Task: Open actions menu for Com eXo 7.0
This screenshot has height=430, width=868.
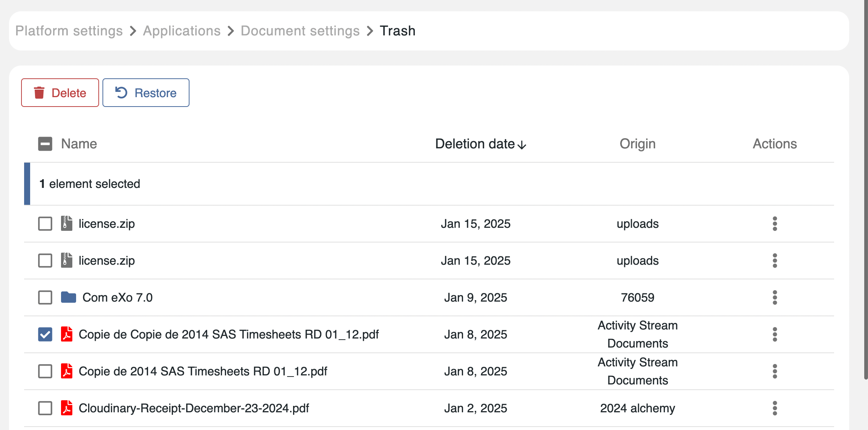Action: tap(775, 297)
